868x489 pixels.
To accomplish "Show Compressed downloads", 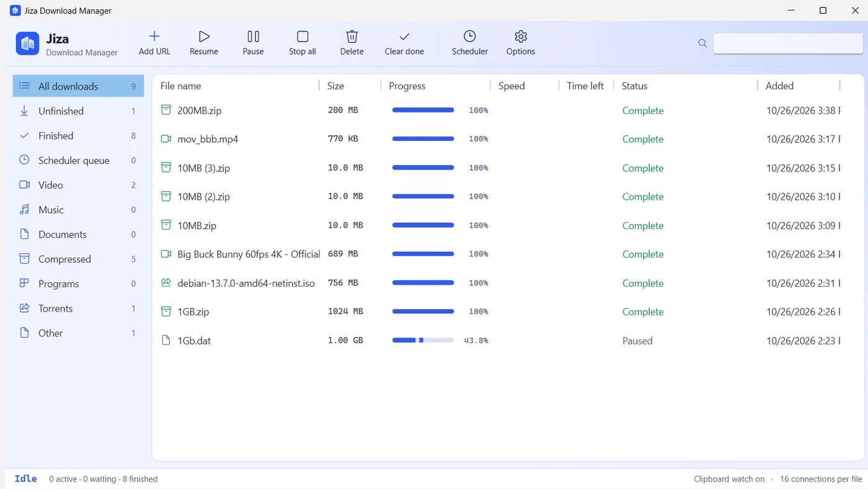I will (x=78, y=259).
